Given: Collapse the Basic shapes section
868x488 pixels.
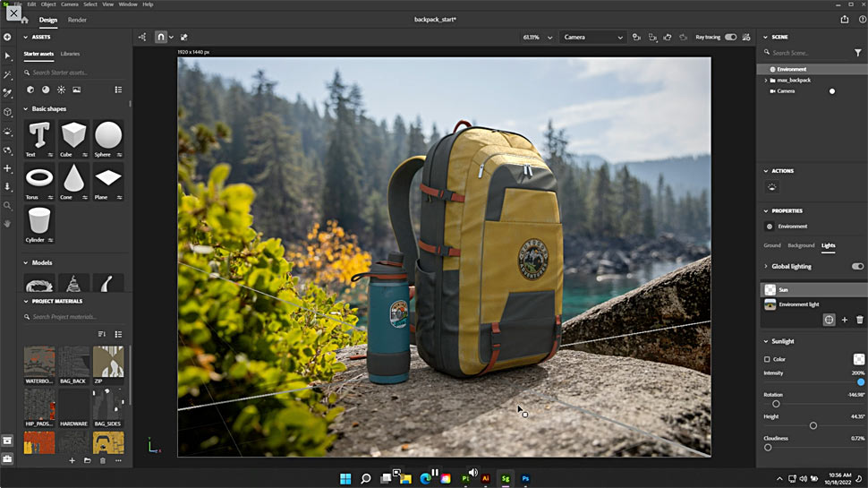Looking at the screenshot, I should 25,109.
